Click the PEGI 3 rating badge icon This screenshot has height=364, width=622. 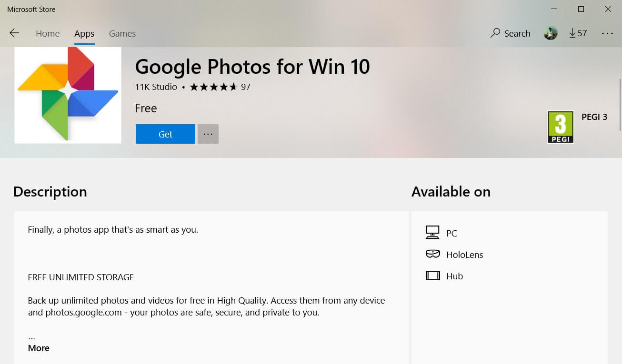coord(561,127)
